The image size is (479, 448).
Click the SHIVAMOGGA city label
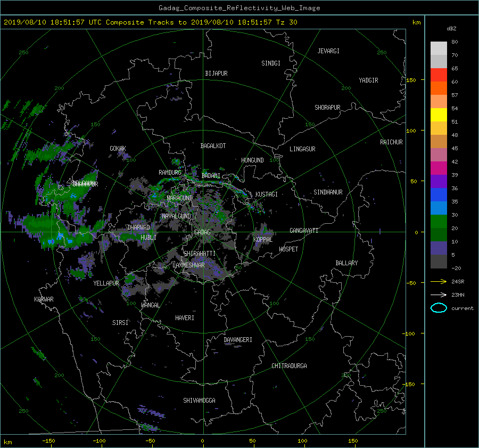tap(199, 400)
